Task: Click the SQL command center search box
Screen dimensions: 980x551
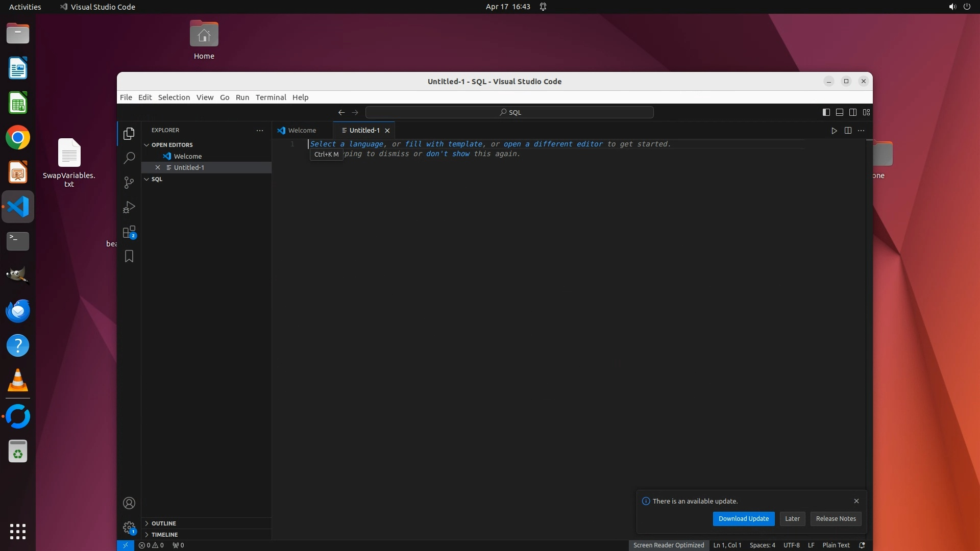Action: coord(509,112)
